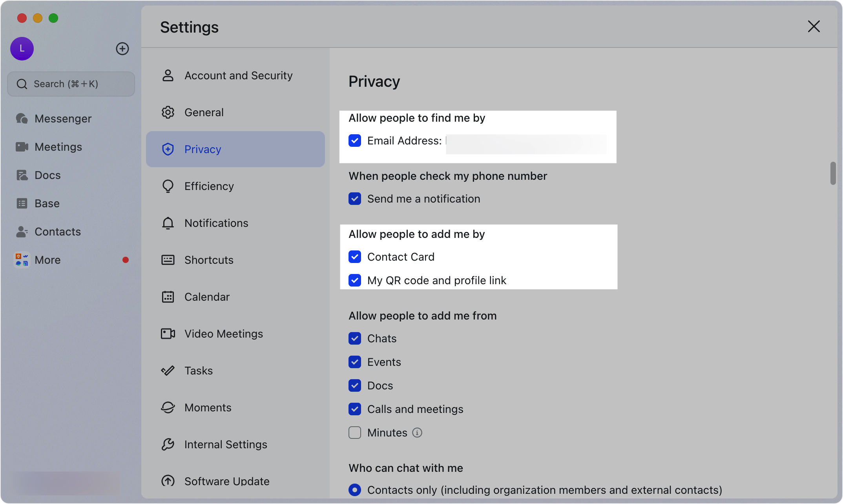Select the Docs icon in the sidebar
The height and width of the screenshot is (504, 843).
click(22, 175)
